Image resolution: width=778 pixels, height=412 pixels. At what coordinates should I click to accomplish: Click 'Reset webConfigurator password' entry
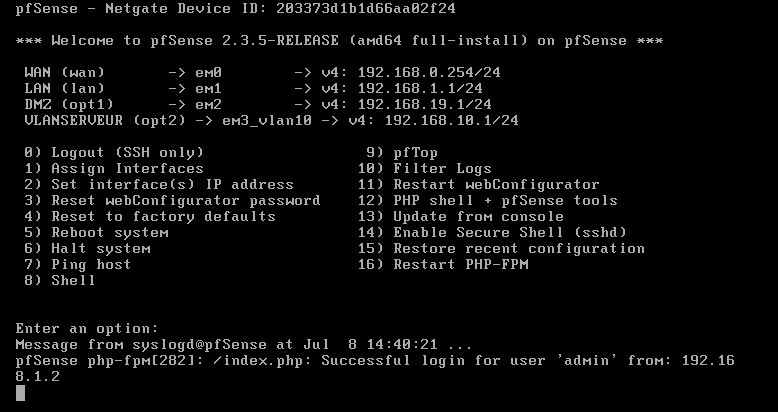[x=172, y=201]
